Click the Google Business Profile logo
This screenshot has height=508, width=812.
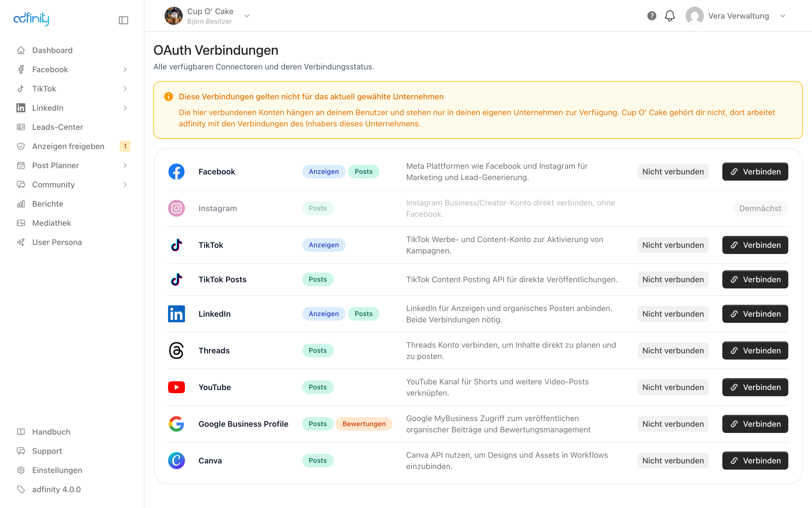tap(176, 424)
